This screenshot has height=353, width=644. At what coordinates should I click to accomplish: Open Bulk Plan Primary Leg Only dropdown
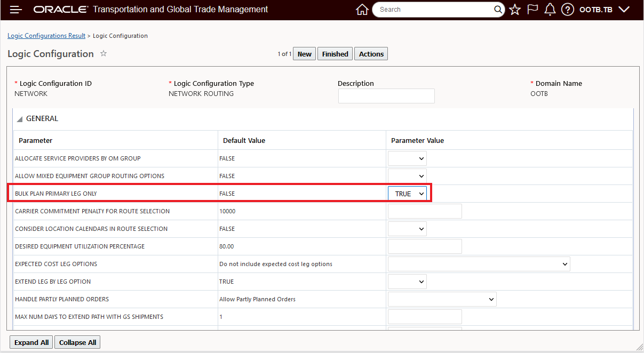pos(407,194)
